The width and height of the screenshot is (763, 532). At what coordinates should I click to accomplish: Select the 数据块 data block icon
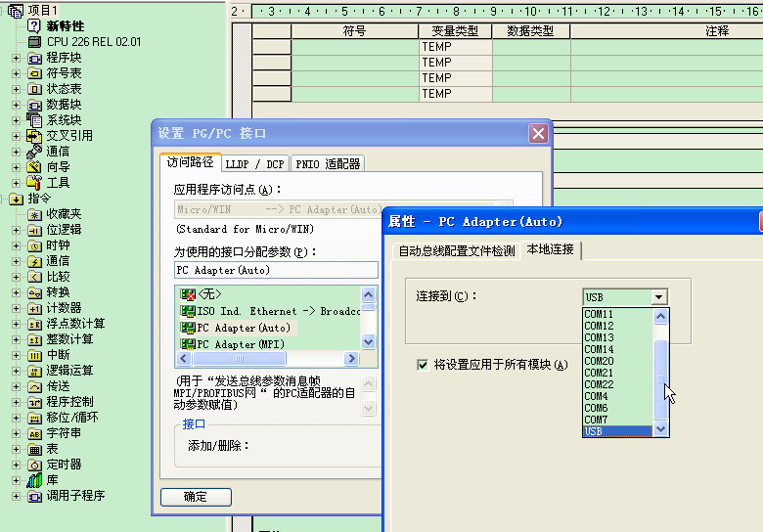coord(34,105)
